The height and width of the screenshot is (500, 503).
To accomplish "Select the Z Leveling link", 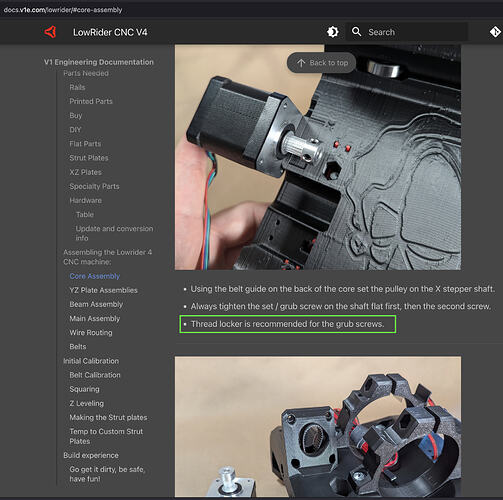I will coord(87,403).
